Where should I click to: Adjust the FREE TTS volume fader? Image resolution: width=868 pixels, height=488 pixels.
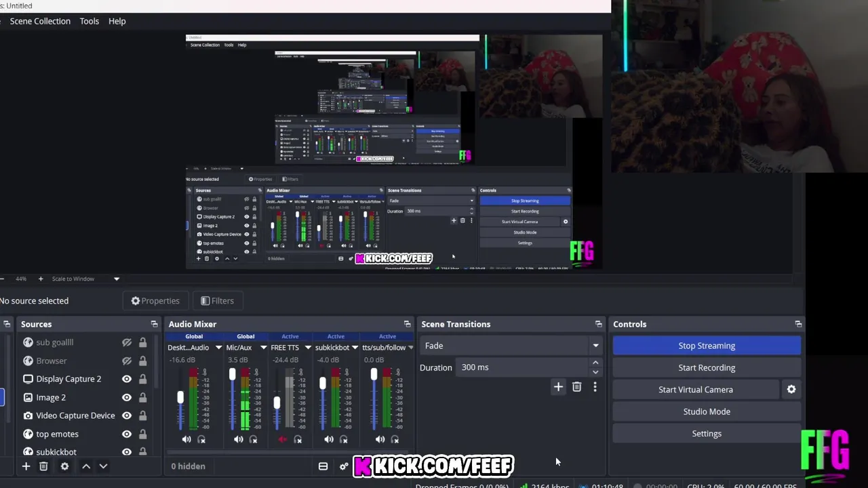[x=277, y=403]
